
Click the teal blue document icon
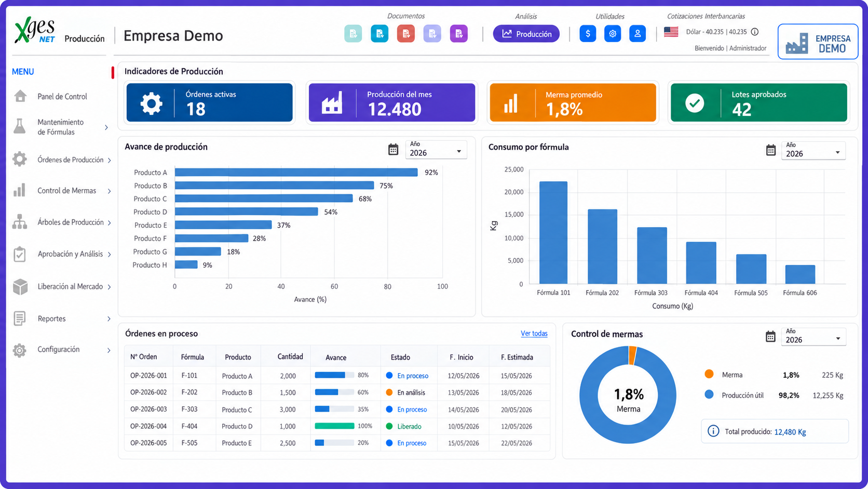(379, 34)
